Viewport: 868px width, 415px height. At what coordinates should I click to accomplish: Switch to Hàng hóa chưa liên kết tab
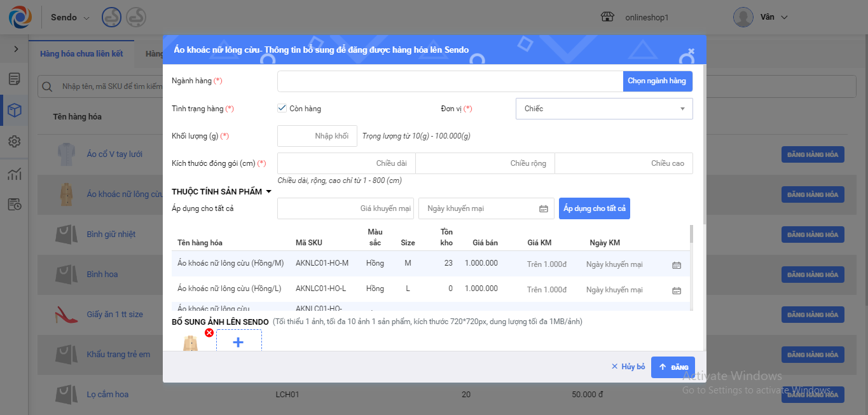click(81, 54)
